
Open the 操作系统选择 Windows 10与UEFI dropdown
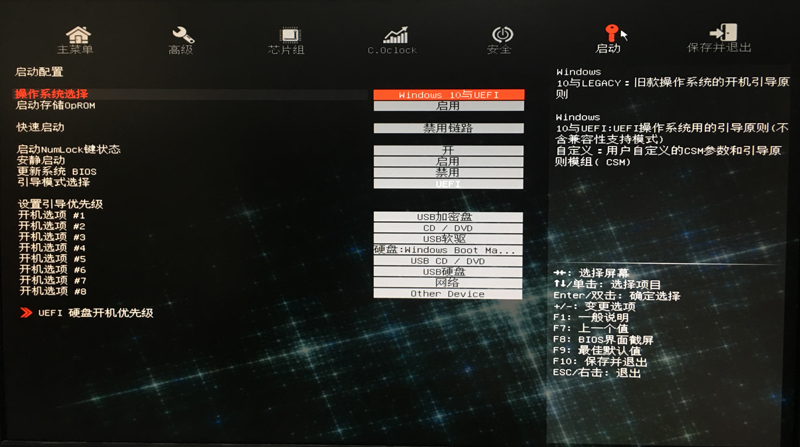pos(448,95)
